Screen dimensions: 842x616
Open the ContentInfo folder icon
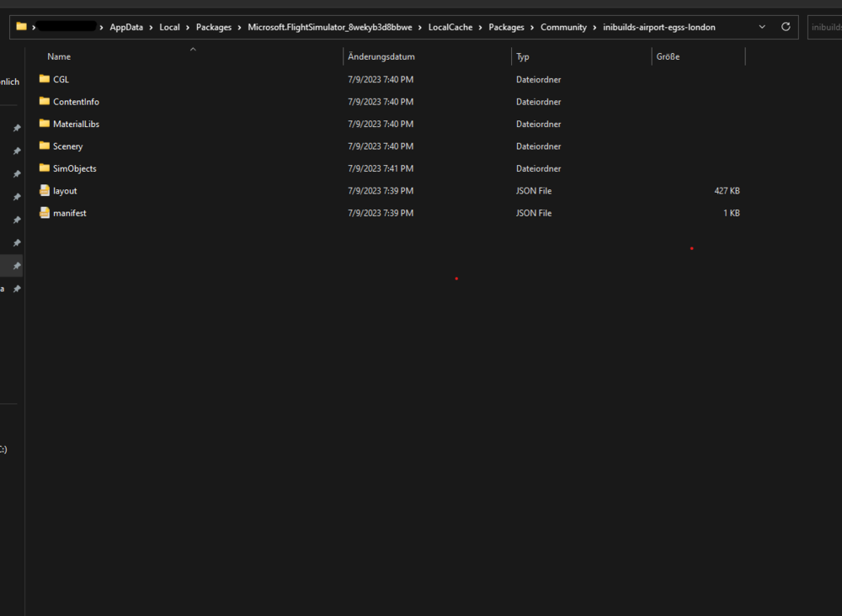[x=45, y=102]
